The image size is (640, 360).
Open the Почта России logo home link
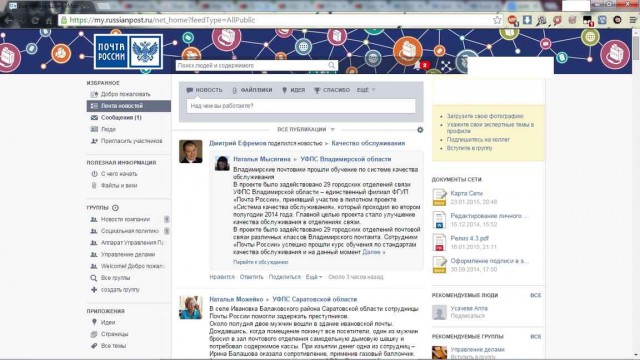[128, 51]
